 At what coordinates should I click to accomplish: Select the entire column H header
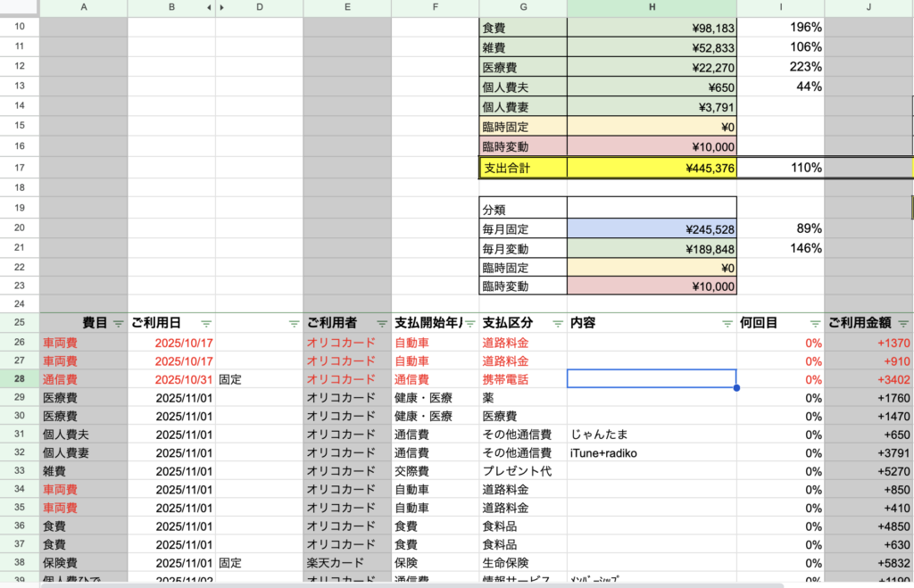652,7
